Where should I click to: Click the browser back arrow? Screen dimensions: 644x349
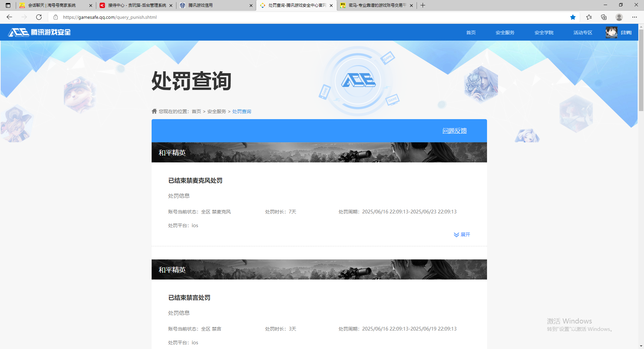9,17
